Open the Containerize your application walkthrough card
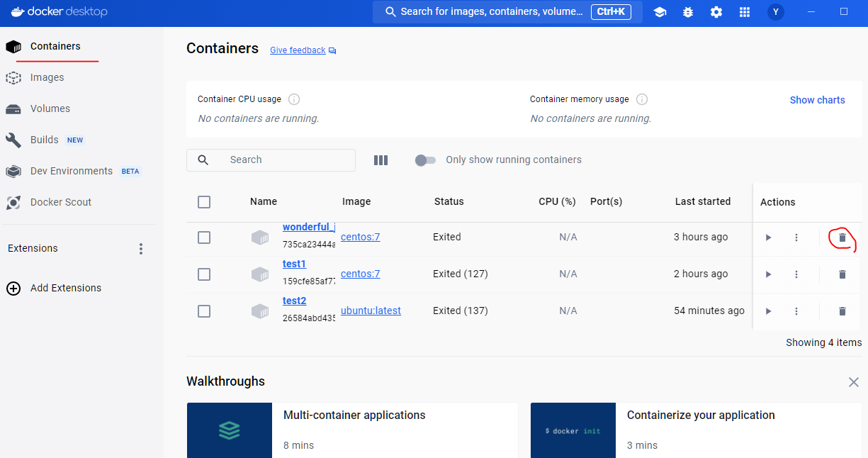The width and height of the screenshot is (868, 458). [696, 430]
